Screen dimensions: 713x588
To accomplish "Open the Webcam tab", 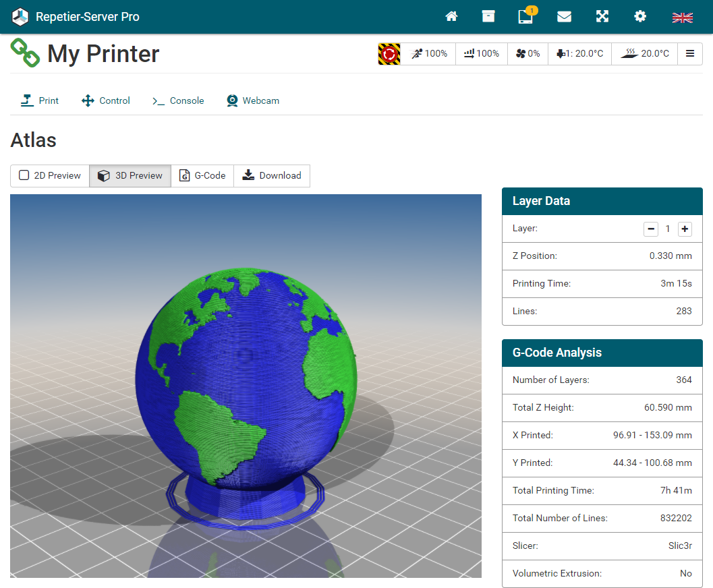I will tap(253, 101).
